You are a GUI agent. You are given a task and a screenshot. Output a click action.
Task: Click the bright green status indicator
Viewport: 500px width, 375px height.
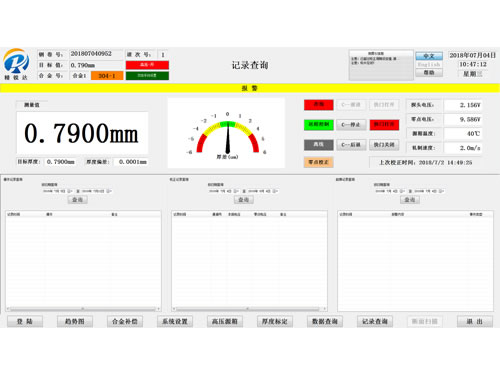pos(318,125)
